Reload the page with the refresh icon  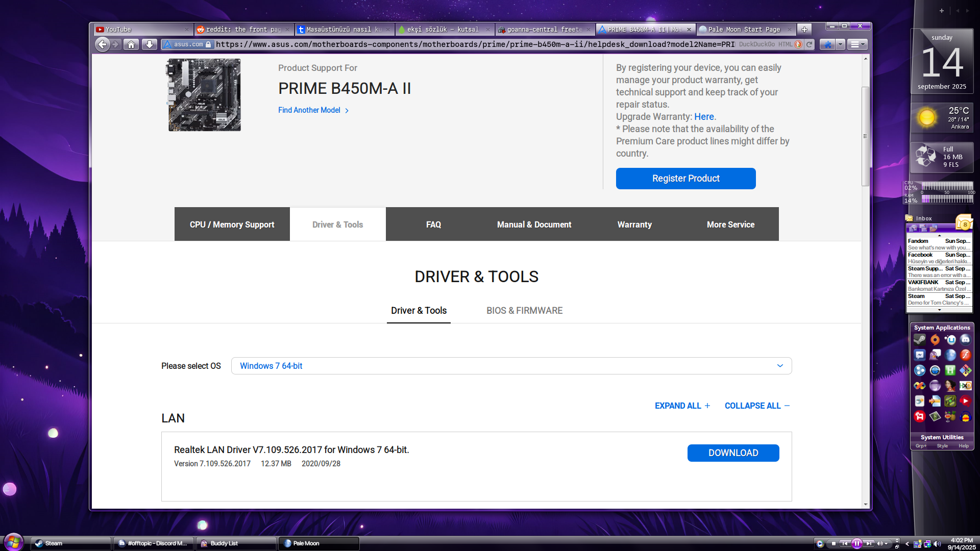pos(809,44)
